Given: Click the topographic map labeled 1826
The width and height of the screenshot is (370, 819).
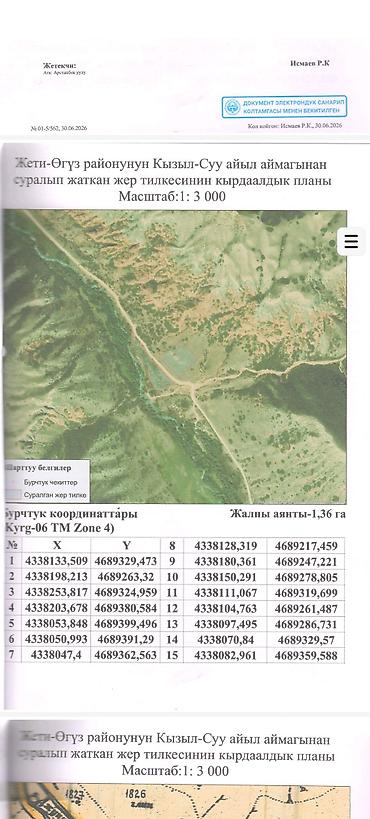Looking at the screenshot, I should (x=179, y=802).
